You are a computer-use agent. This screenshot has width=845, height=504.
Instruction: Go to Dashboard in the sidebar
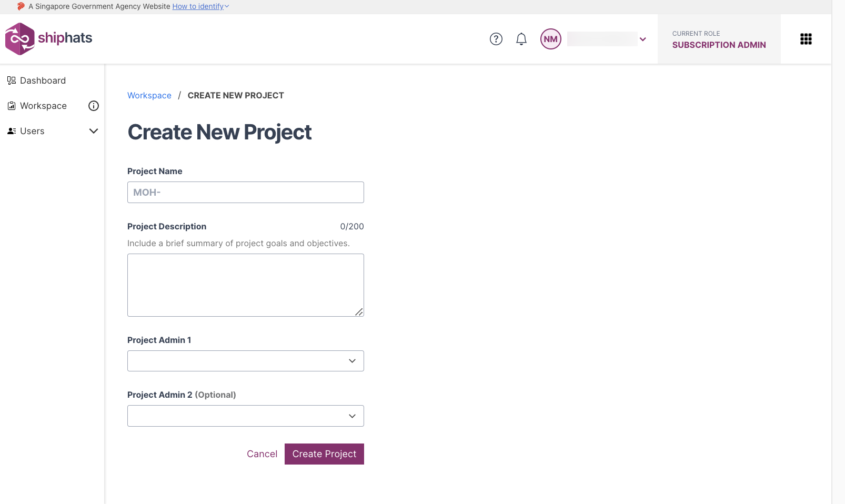pos(43,80)
